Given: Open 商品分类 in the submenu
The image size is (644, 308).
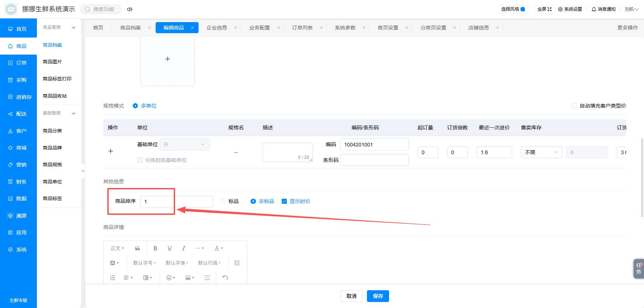Looking at the screenshot, I should (52, 131).
